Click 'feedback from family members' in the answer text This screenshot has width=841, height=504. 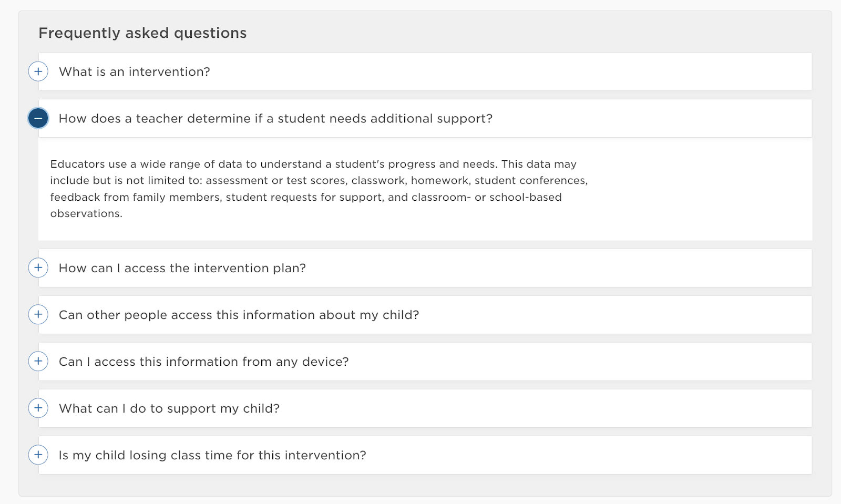pyautogui.click(x=135, y=197)
